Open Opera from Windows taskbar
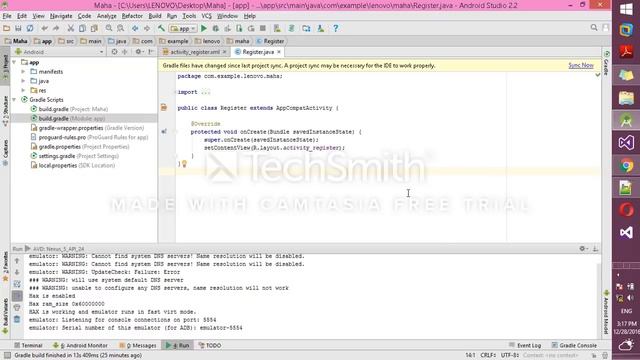Screen dimensions: 640x360 click(x=626, y=210)
